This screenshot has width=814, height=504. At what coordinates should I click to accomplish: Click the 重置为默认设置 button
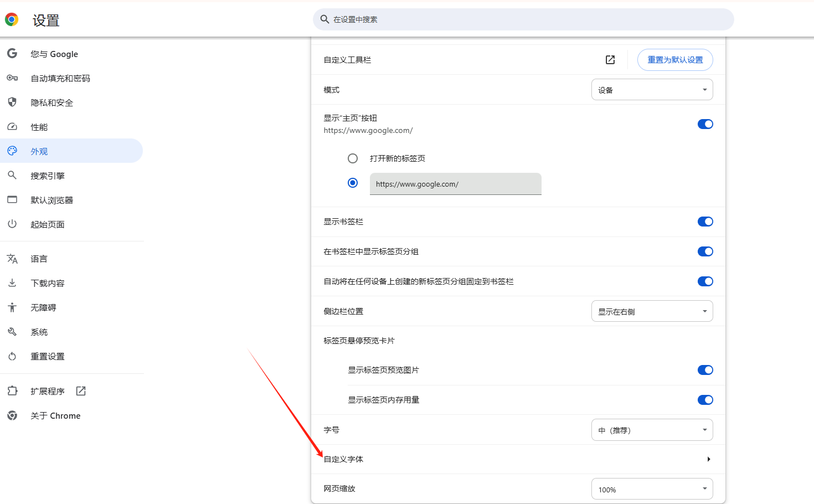(x=675, y=60)
